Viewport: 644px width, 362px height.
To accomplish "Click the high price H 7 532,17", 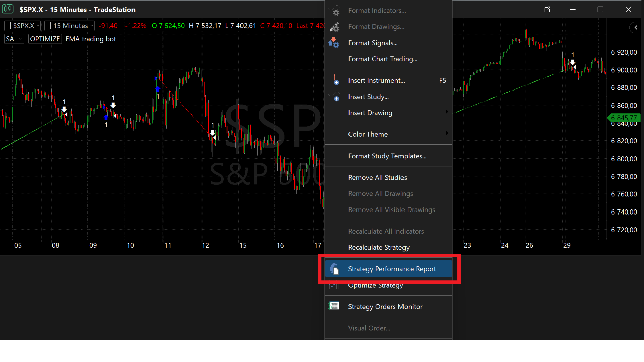I will tap(205, 26).
